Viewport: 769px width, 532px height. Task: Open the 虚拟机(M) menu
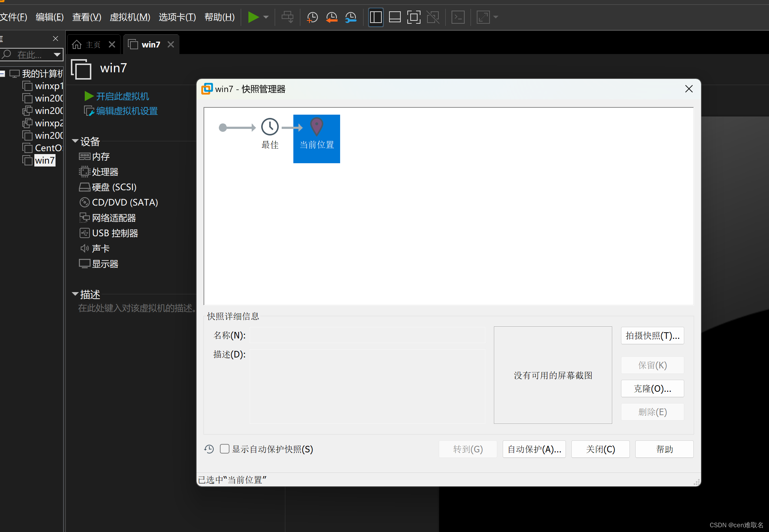(130, 17)
